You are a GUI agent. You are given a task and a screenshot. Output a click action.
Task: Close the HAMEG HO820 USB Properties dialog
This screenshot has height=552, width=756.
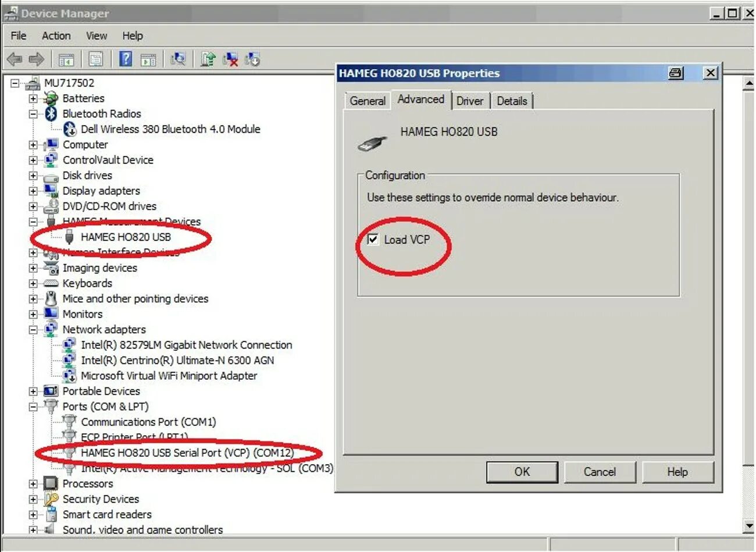pos(710,73)
